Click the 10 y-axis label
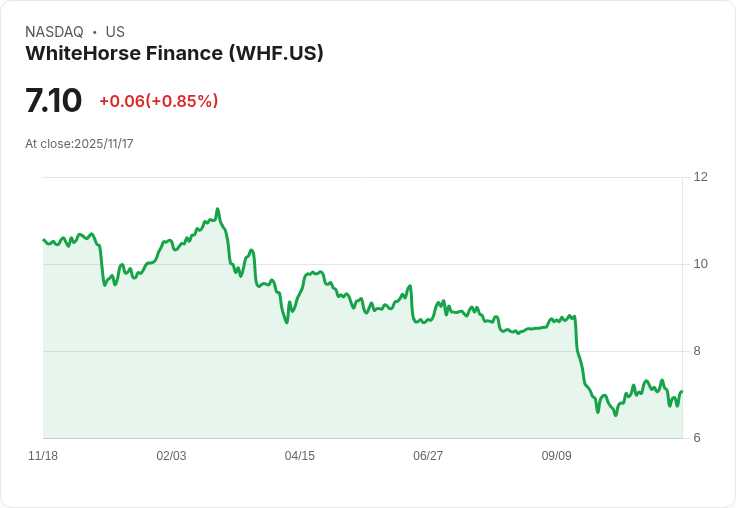 pos(701,264)
